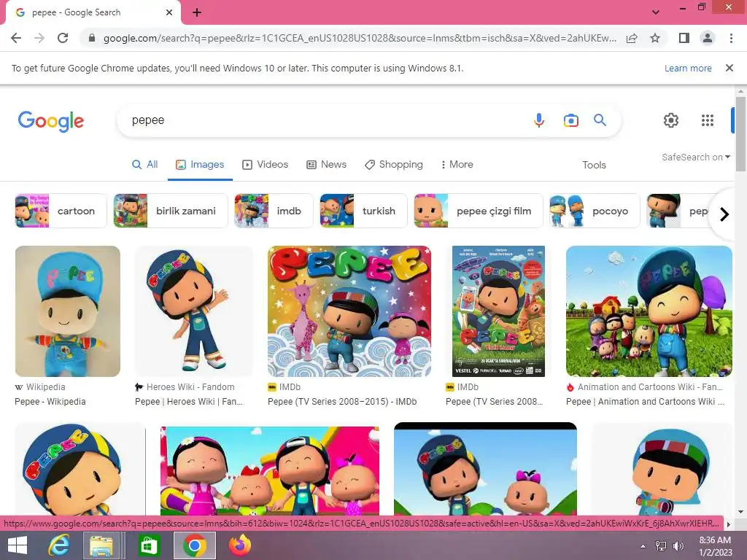Reload the page with the refresh icon
The height and width of the screenshot is (560, 747).
(63, 38)
